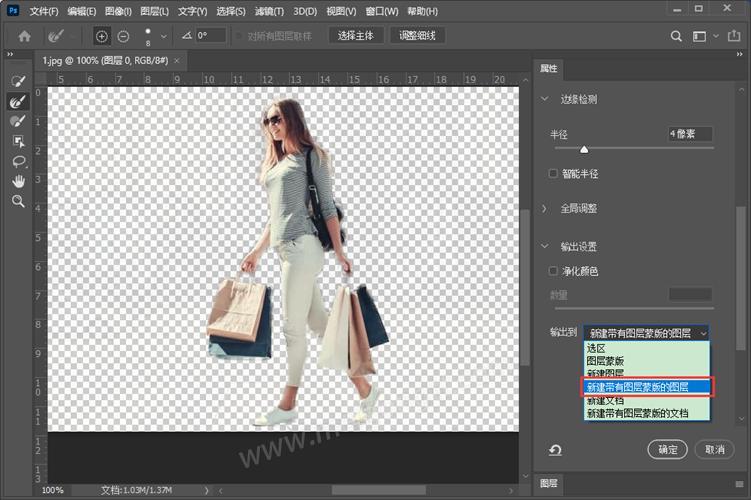
Task: Select the Hand tool
Action: [18, 181]
